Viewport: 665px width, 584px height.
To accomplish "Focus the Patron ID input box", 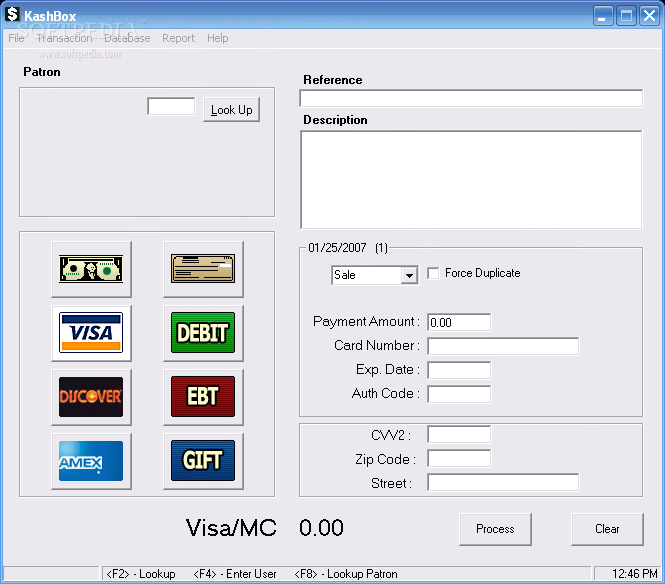I will 171,106.
